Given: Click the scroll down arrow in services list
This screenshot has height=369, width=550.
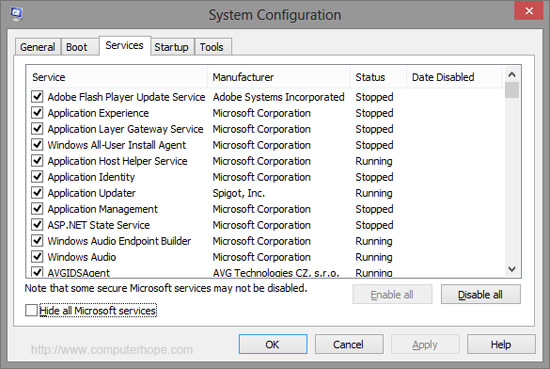Looking at the screenshot, I should pos(512,269).
